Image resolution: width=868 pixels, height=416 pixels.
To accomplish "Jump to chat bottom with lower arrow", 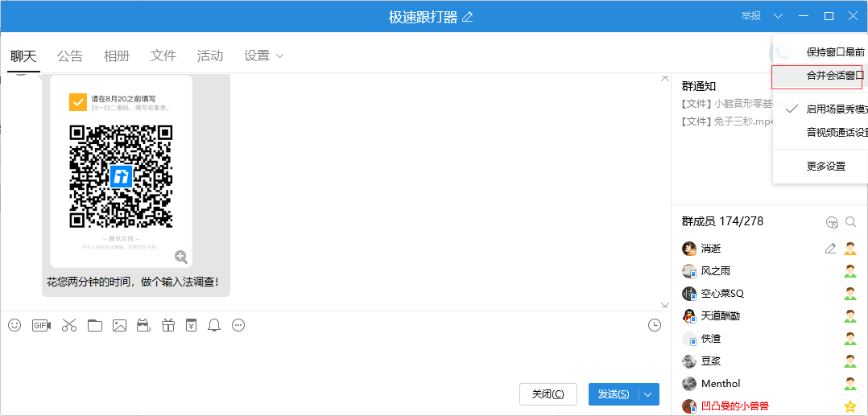I will click(x=665, y=304).
